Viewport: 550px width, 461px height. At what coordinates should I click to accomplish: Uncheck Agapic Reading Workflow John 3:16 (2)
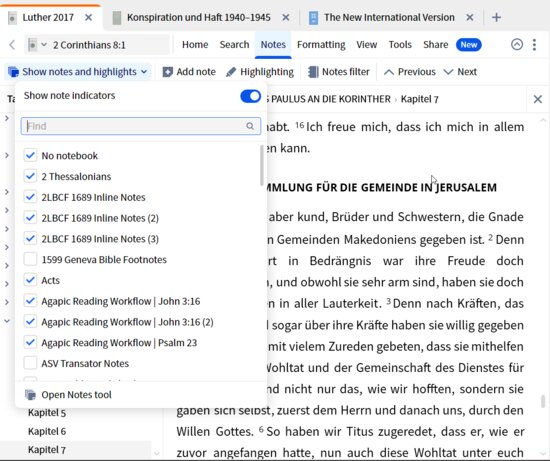point(30,322)
